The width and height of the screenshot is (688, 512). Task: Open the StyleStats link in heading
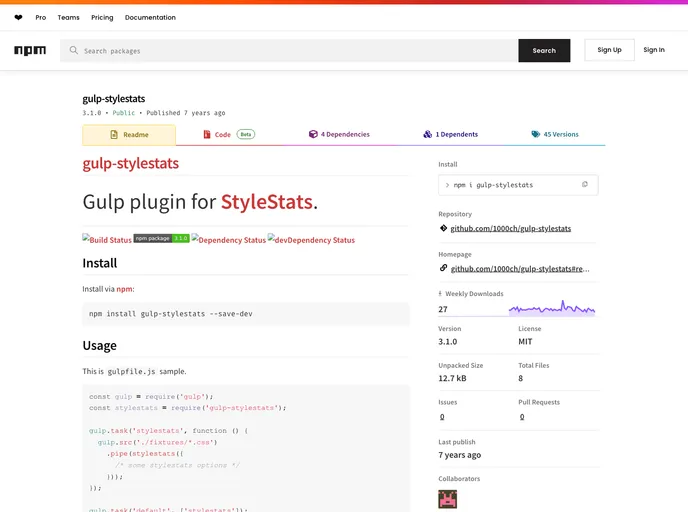pos(267,202)
